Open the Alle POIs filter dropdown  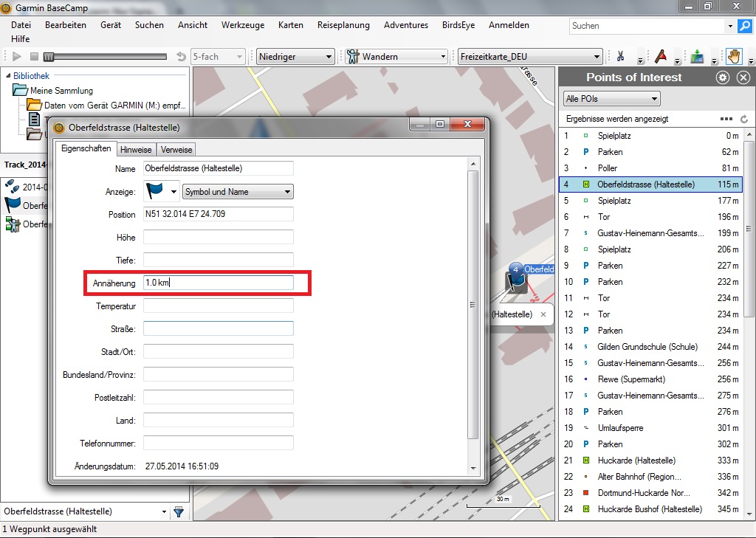[612, 99]
